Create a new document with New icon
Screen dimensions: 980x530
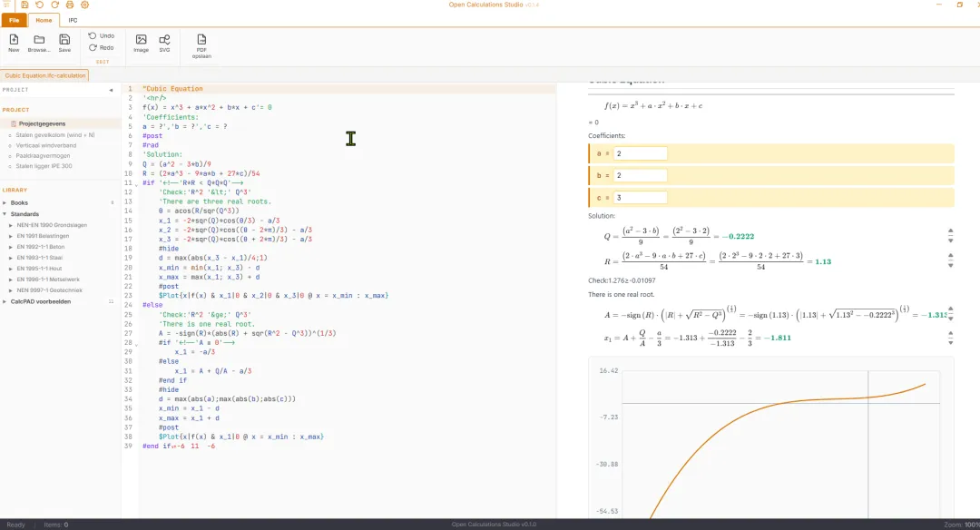pyautogui.click(x=14, y=44)
